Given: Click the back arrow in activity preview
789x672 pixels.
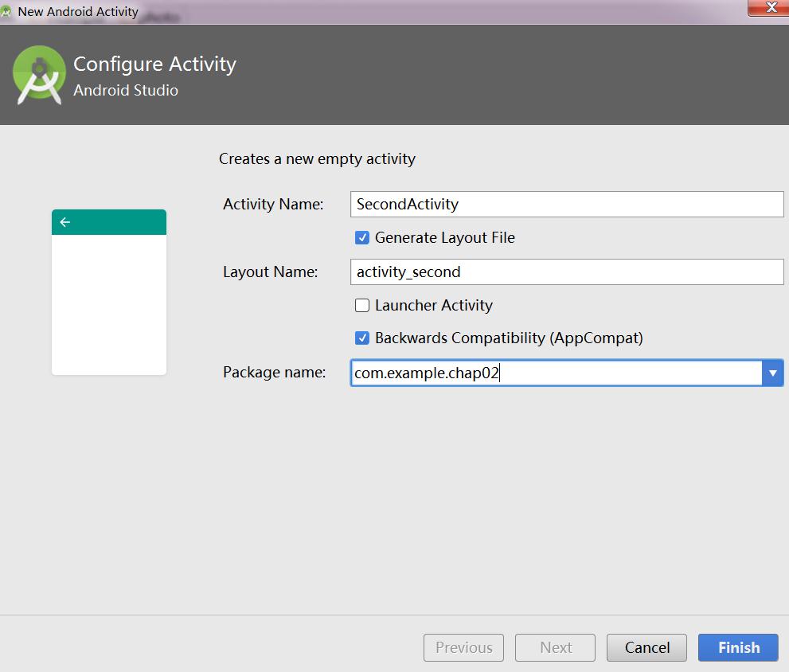Looking at the screenshot, I should tap(65, 222).
